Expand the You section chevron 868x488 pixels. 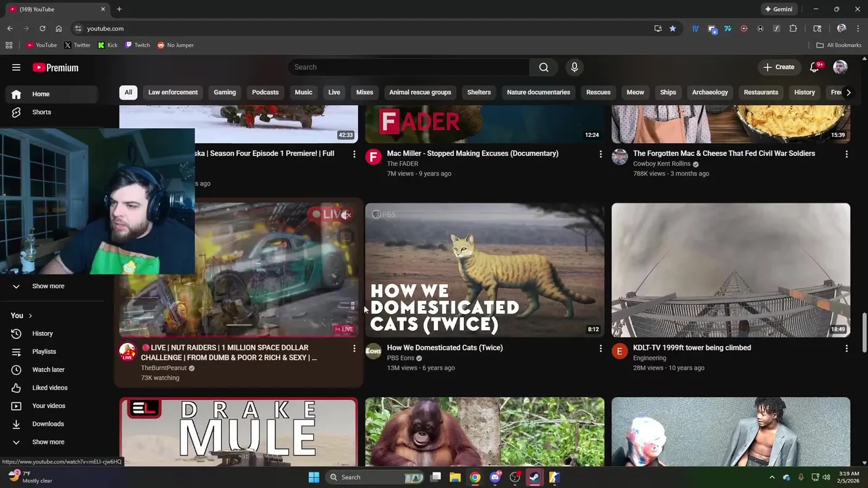pos(31,316)
